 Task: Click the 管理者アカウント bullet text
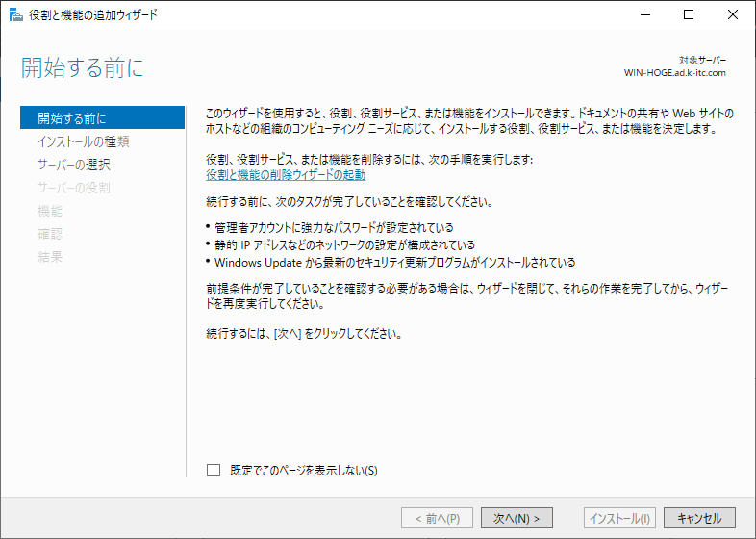click(x=334, y=228)
